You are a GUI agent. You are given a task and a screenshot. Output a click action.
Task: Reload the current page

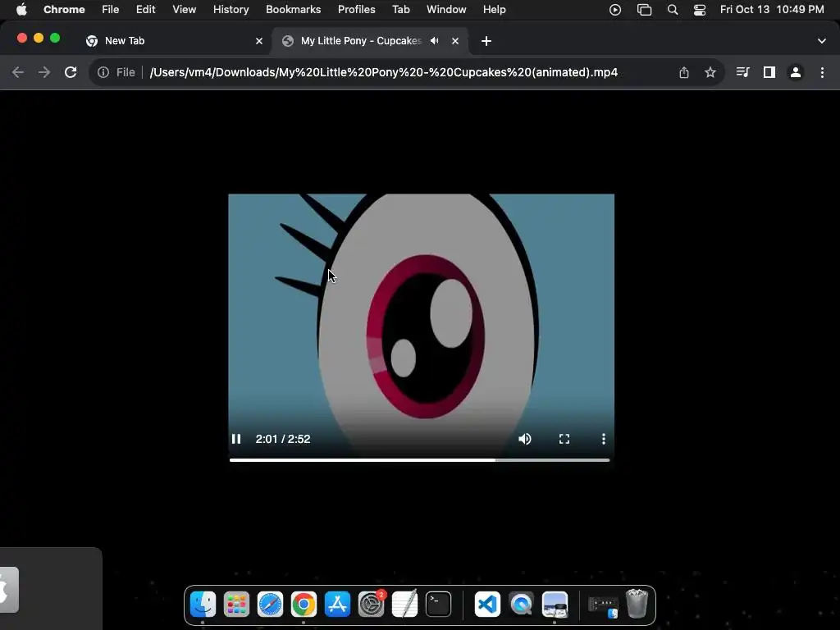[x=71, y=72]
